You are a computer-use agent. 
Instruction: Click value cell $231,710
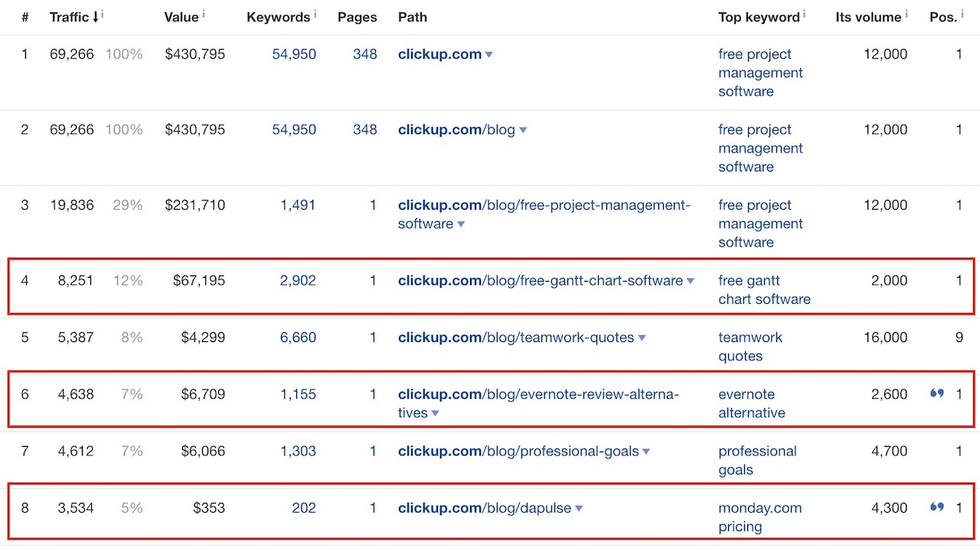pos(195,205)
